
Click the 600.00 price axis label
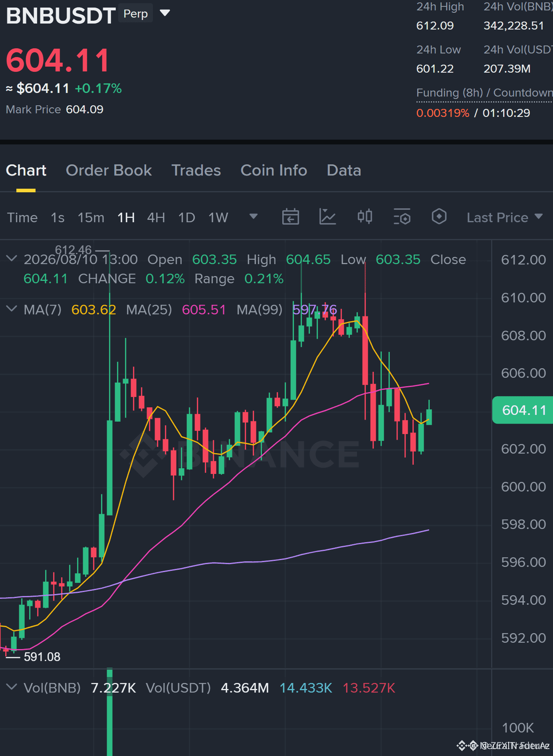[523, 486]
